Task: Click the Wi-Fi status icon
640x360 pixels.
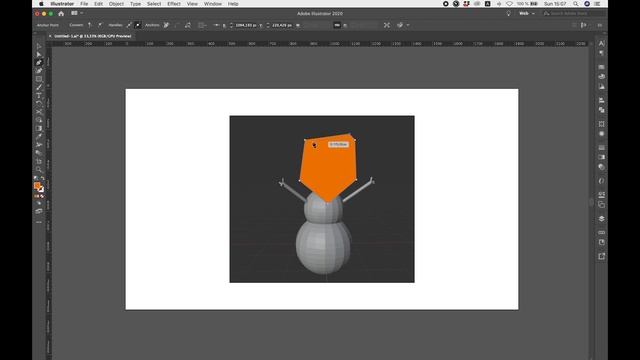Action: coord(509,4)
